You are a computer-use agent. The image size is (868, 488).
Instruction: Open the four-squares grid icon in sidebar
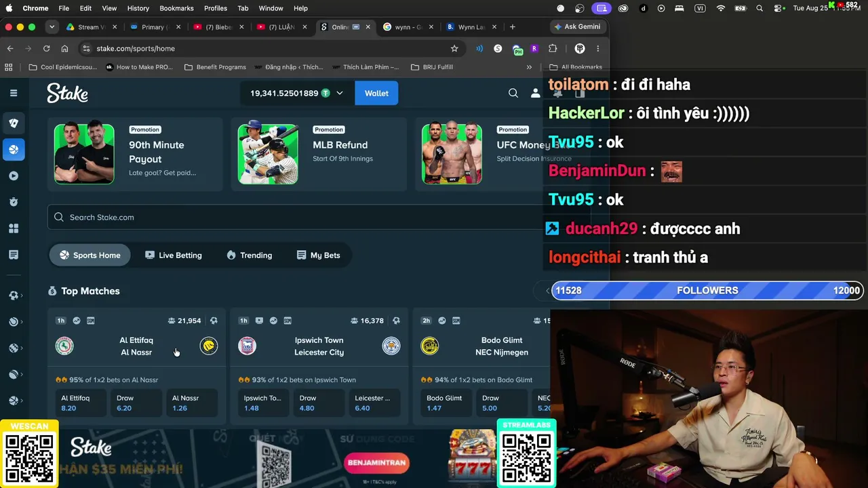click(x=14, y=228)
